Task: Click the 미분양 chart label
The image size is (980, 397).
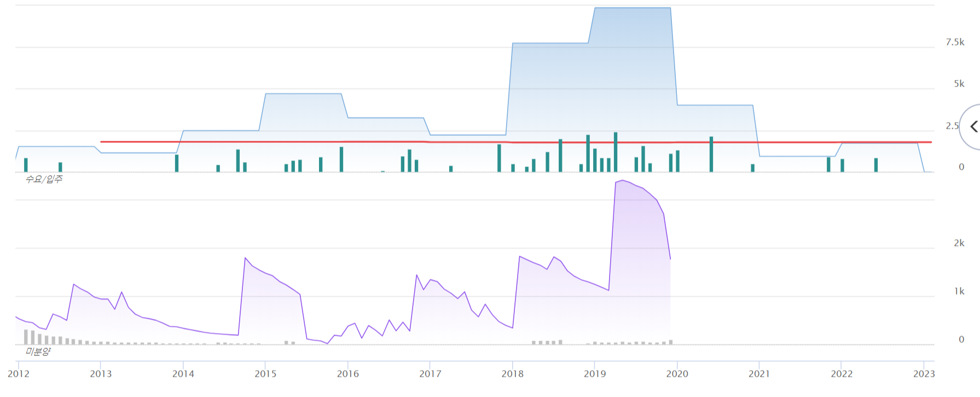Action: tap(38, 352)
